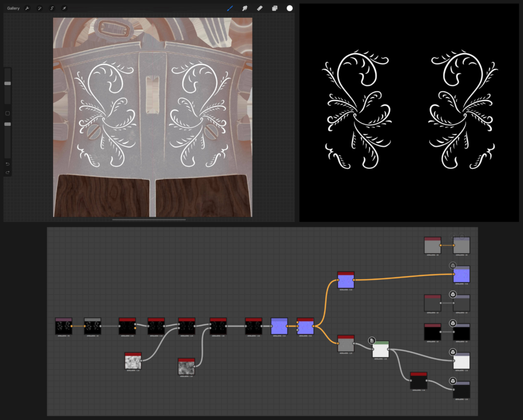Select the gray red-header node at top right
This screenshot has height=420, width=523.
(x=433, y=245)
